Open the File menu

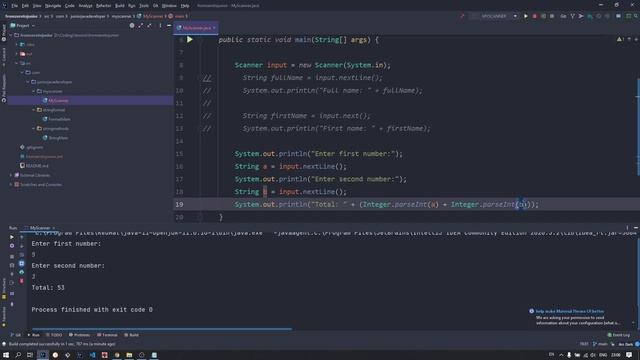15,6
